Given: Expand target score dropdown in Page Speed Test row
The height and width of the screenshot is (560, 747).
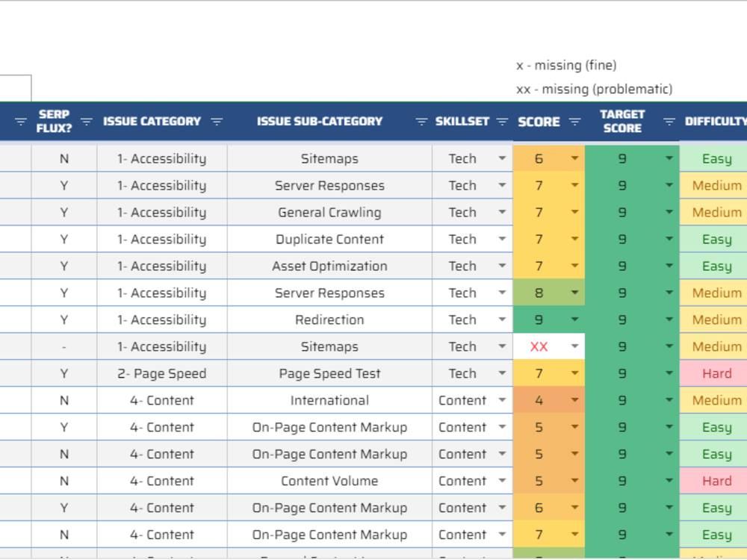Looking at the screenshot, I should (669, 373).
